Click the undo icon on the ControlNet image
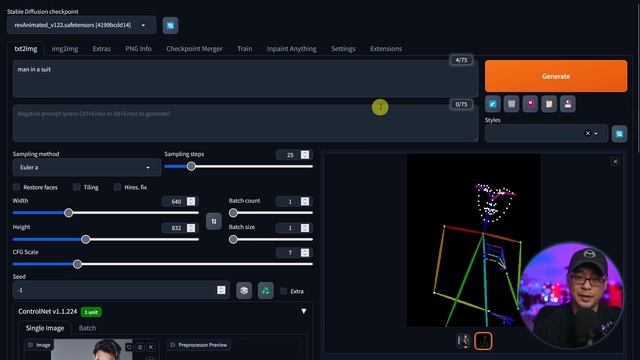 (129, 347)
